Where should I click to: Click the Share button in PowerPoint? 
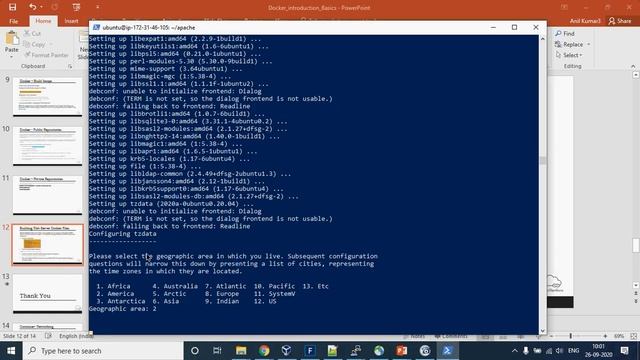(620, 21)
